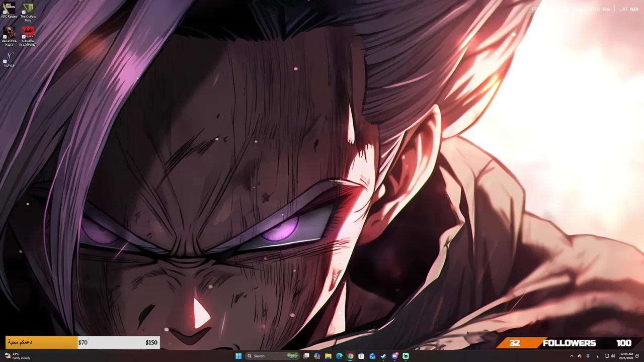
Task: Click the microphone tray icon
Action: tap(588, 356)
